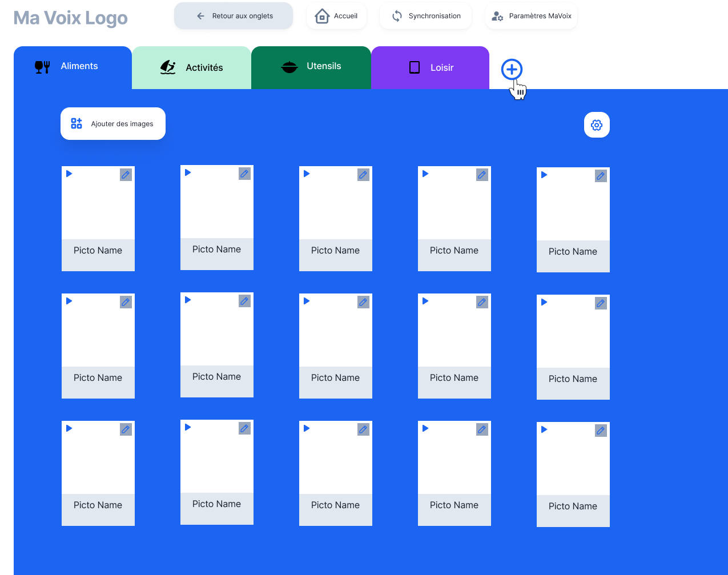728x575 pixels.
Task: Select the Utensils tab
Action: (311, 67)
